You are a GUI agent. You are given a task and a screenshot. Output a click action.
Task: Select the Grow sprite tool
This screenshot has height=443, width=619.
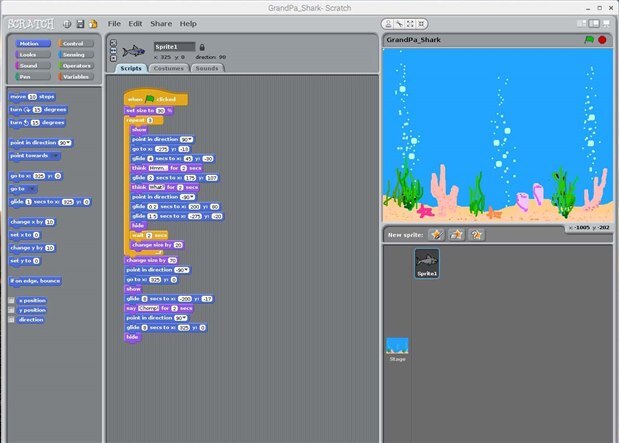pos(411,24)
